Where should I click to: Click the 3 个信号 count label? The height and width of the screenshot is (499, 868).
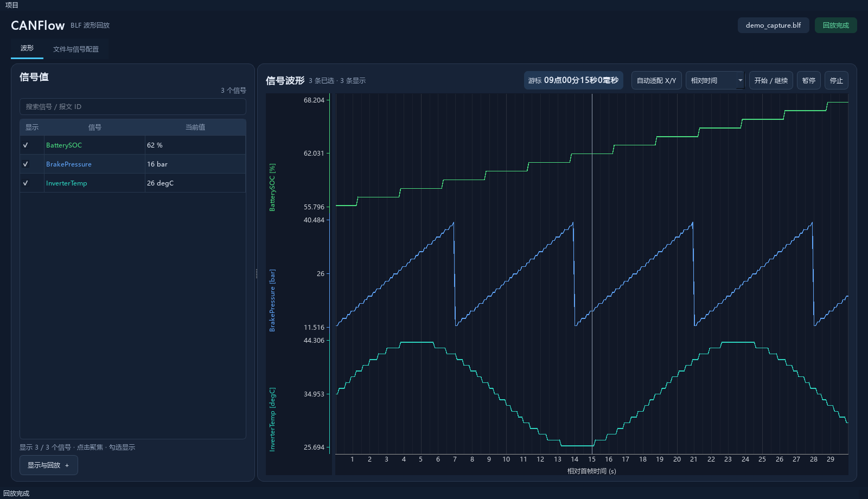click(233, 91)
